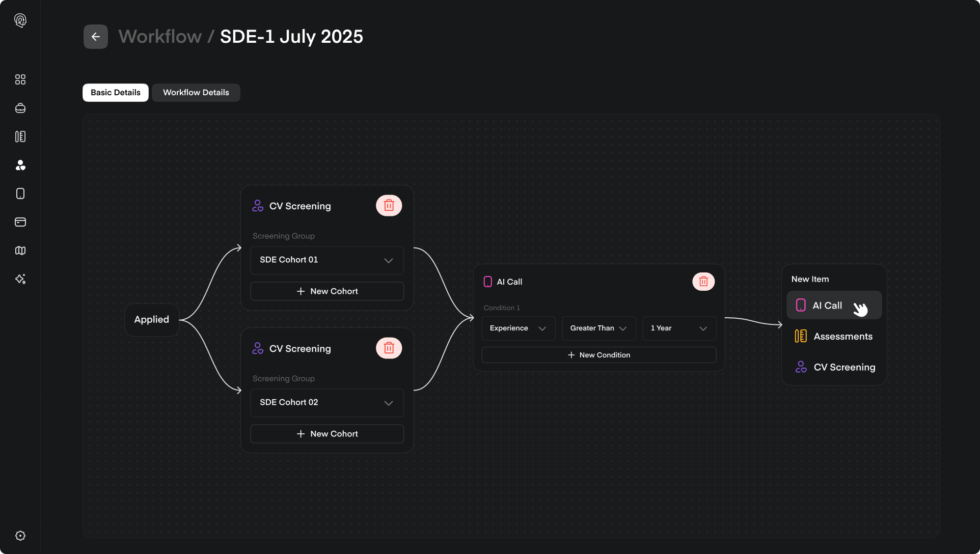Open the Greater Than operator dropdown
The height and width of the screenshot is (554, 980).
click(598, 328)
